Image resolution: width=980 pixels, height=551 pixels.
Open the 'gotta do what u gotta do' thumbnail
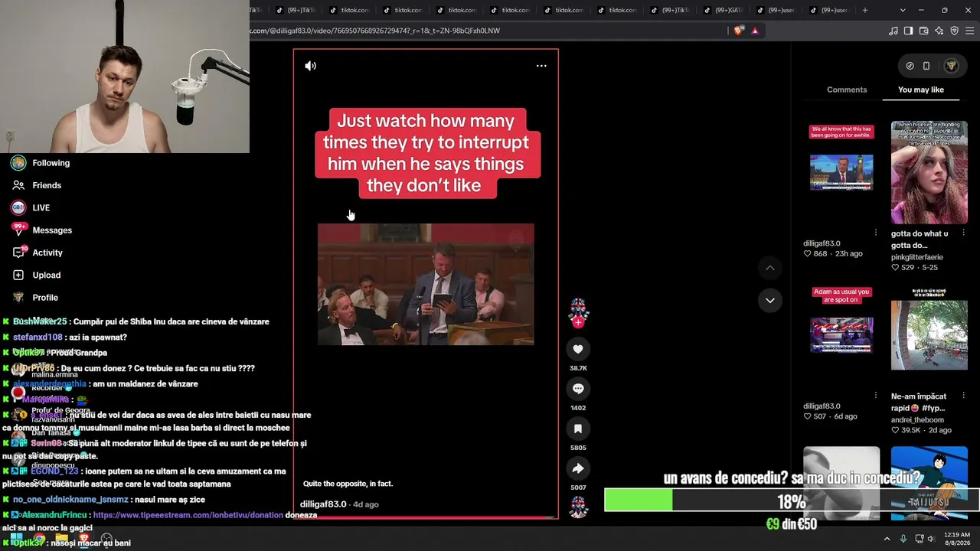pos(929,172)
